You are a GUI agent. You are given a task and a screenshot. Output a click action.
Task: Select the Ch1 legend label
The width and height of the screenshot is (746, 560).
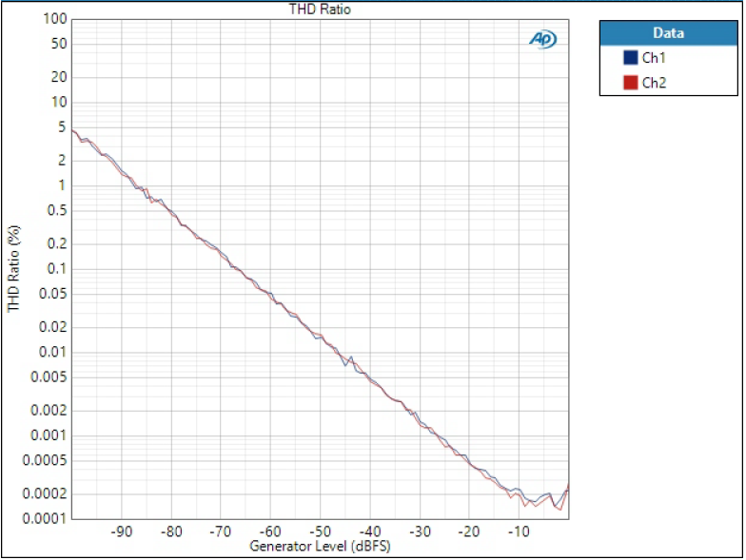(654, 57)
